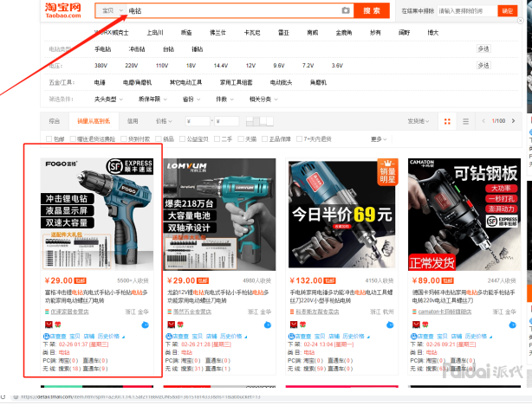
Task: Click the red badge icon under the LOMVUM listing
Action: (x=171, y=325)
